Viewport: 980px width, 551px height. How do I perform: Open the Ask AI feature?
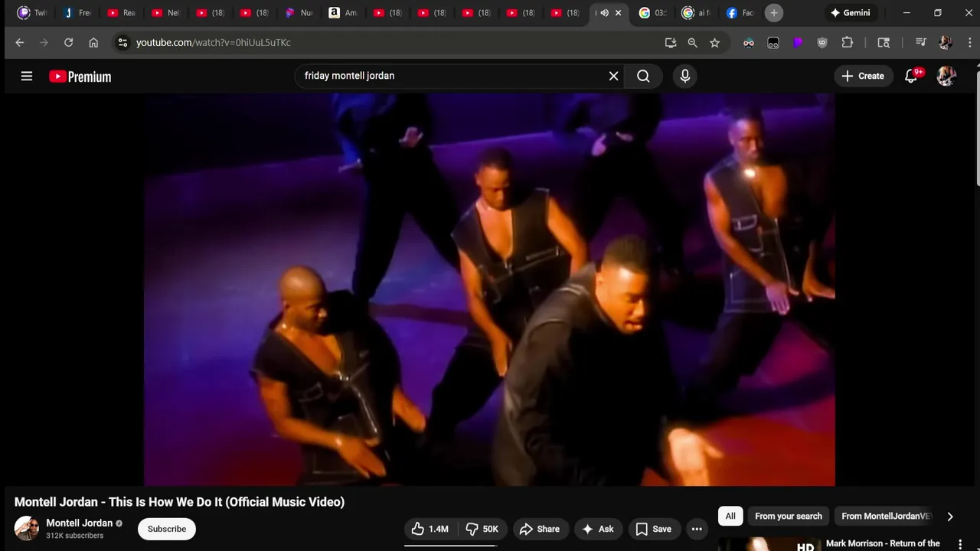[x=597, y=529]
